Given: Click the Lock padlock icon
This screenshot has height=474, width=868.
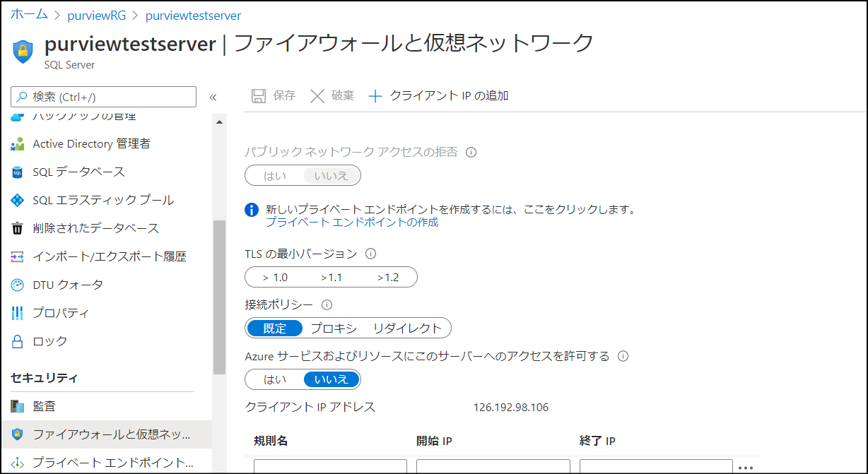Looking at the screenshot, I should pyautogui.click(x=18, y=342).
